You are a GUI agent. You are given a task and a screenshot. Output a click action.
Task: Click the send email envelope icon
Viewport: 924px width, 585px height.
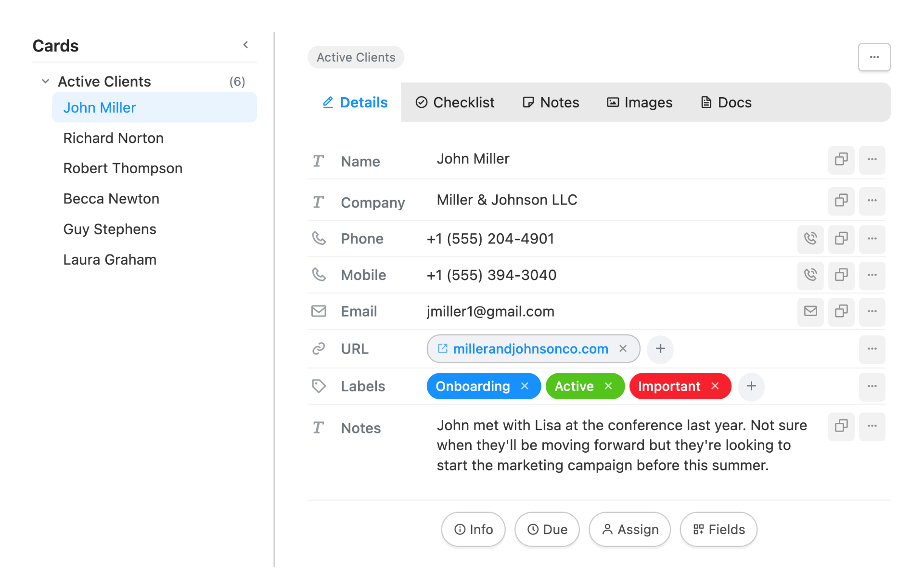point(810,311)
